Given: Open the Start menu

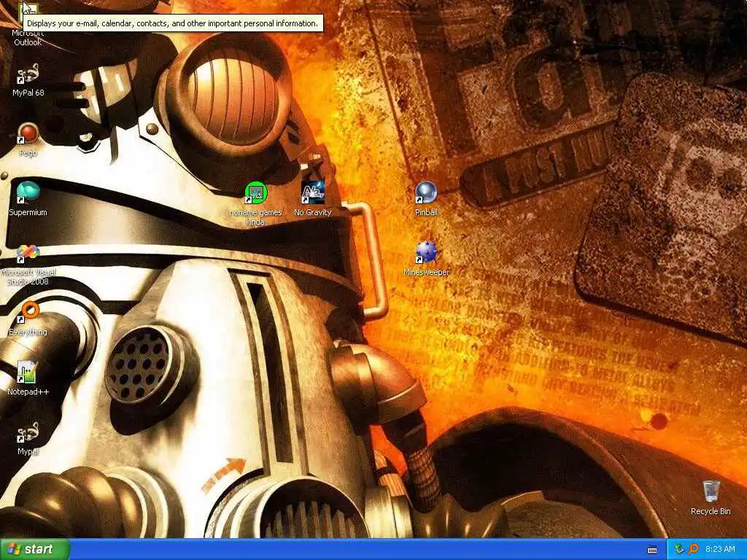Looking at the screenshot, I should pos(35,549).
